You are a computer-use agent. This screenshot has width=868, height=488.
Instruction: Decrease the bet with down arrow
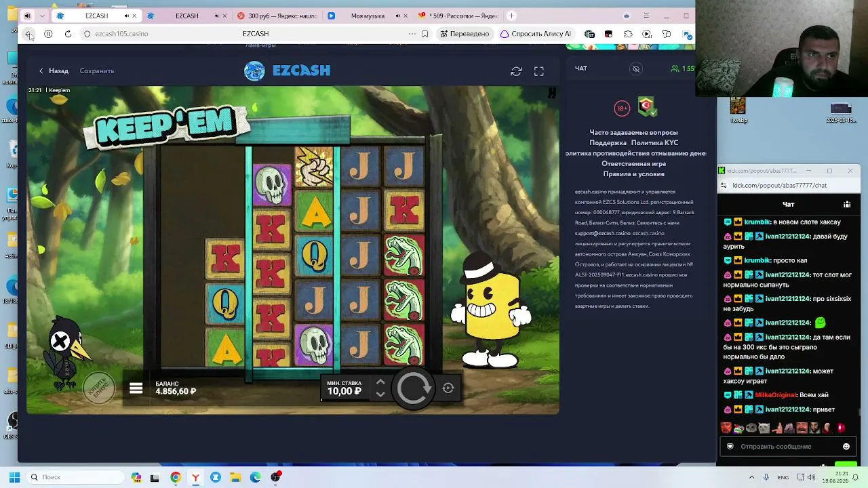coord(380,394)
